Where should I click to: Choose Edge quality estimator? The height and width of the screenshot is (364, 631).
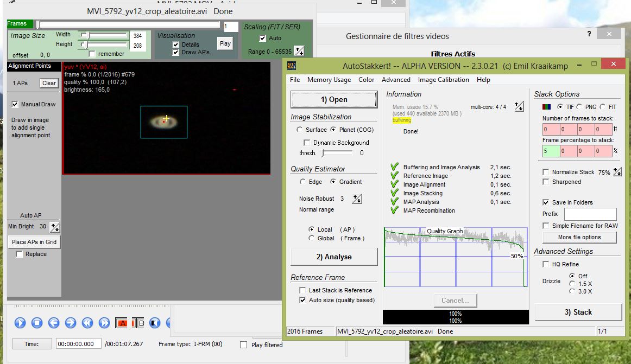click(302, 182)
